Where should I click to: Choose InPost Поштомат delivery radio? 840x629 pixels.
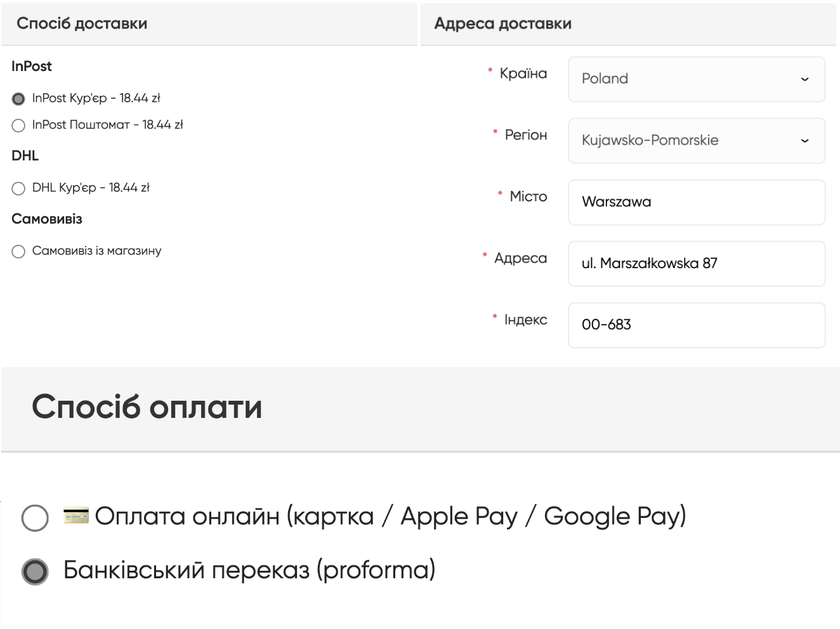pyautogui.click(x=18, y=126)
